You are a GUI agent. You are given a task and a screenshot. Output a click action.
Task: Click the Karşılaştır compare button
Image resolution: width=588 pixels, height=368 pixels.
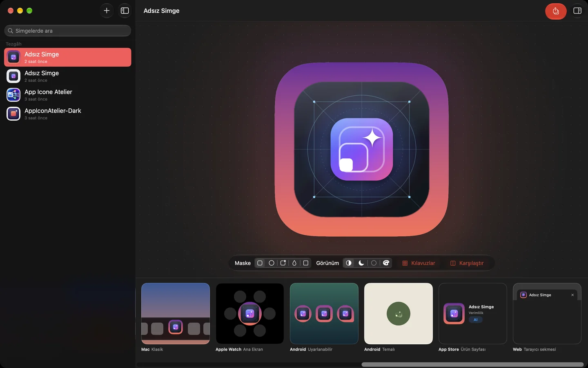467,263
